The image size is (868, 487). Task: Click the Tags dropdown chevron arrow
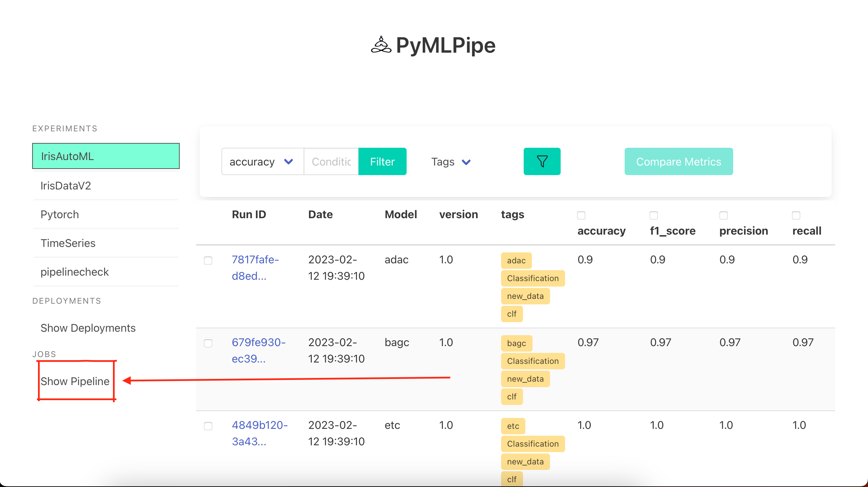466,161
